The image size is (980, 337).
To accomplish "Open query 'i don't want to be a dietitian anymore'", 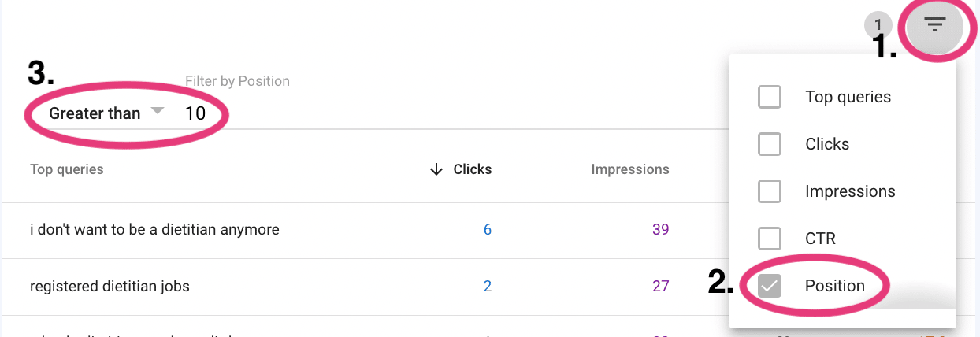I will pos(154,230).
